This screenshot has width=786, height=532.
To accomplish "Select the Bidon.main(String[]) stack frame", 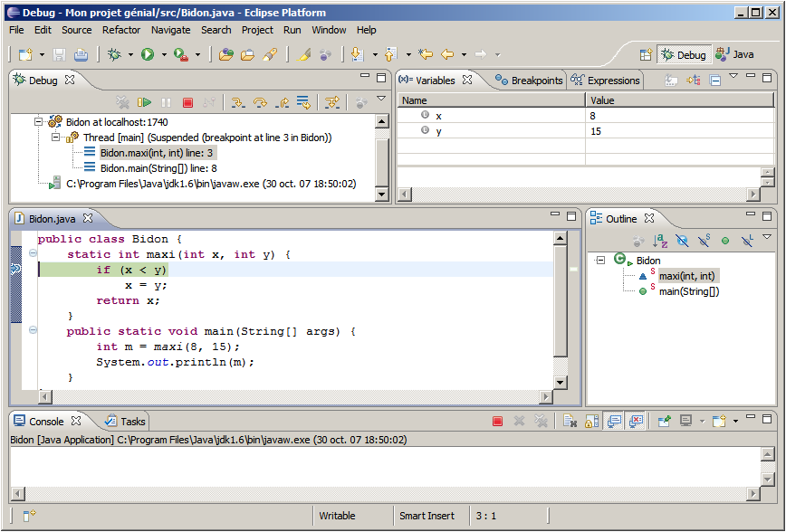I will pos(158,167).
